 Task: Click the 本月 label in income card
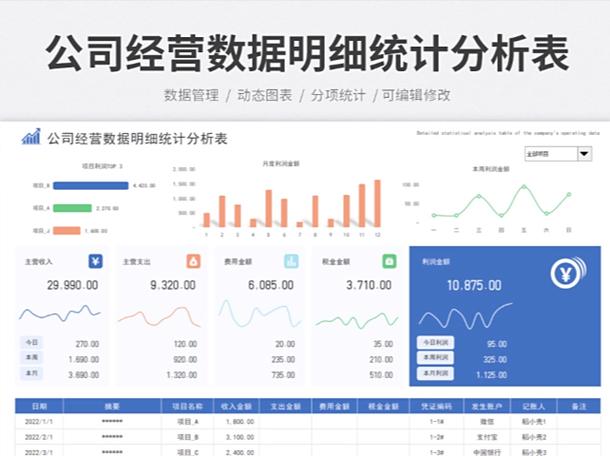(x=32, y=373)
